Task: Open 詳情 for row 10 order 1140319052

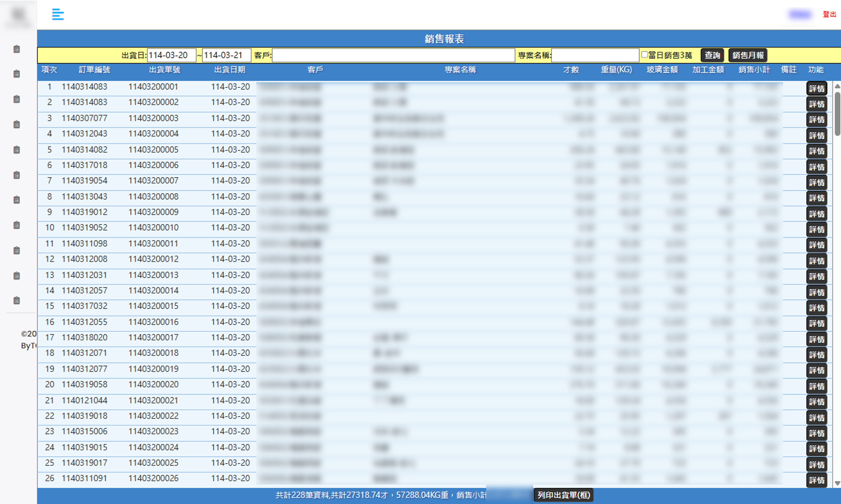Action: pyautogui.click(x=817, y=229)
